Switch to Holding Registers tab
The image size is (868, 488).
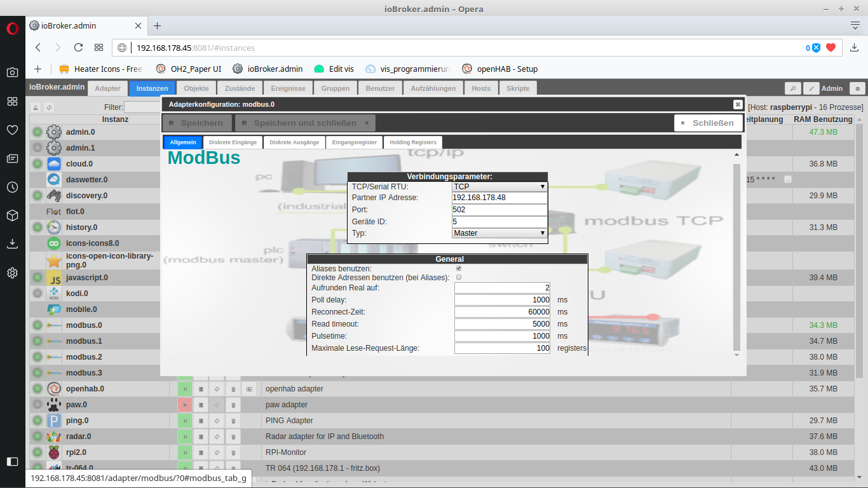point(413,142)
